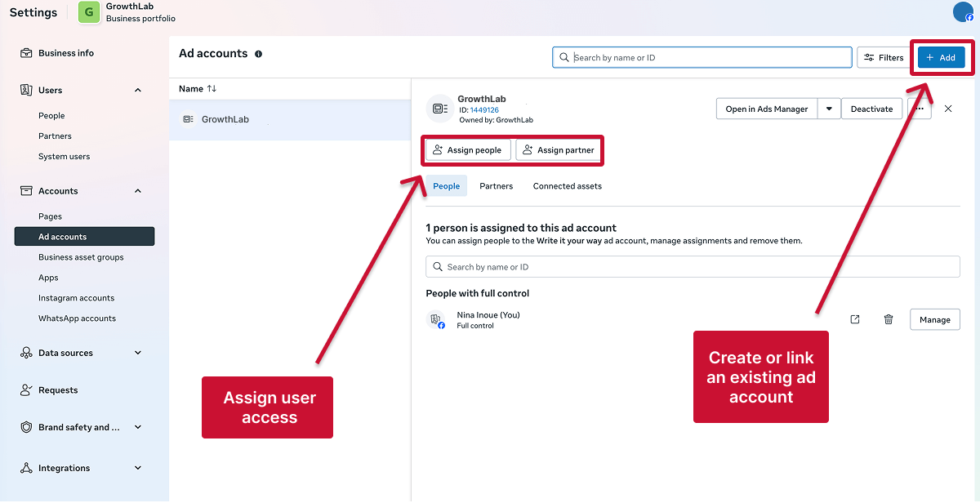Click the Brand safety shield icon
This screenshot has height=503, width=980.
pos(26,427)
